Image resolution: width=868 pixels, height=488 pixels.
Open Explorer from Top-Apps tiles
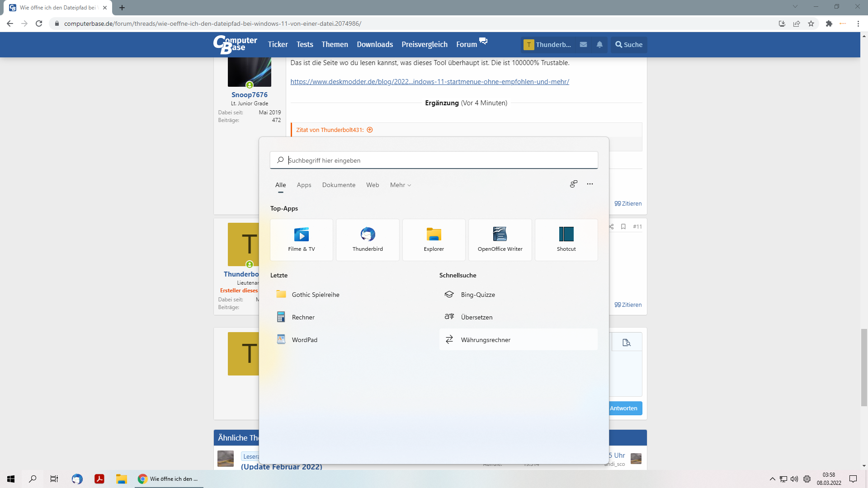point(434,239)
